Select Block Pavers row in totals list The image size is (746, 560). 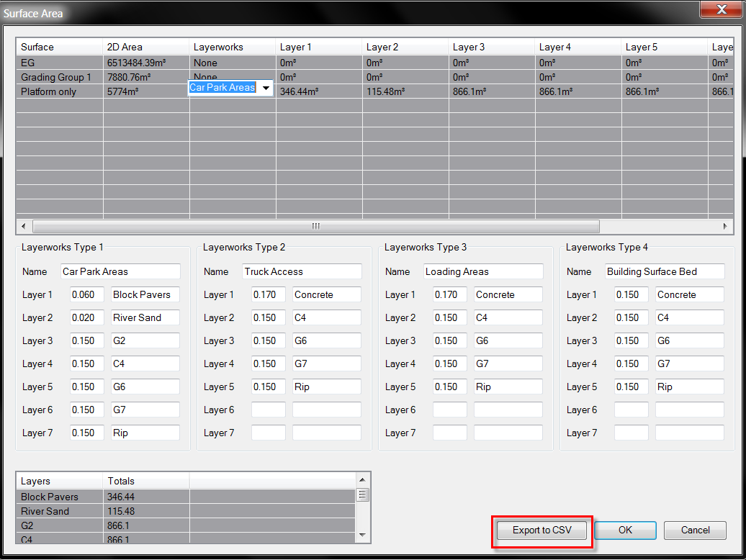(x=186, y=497)
